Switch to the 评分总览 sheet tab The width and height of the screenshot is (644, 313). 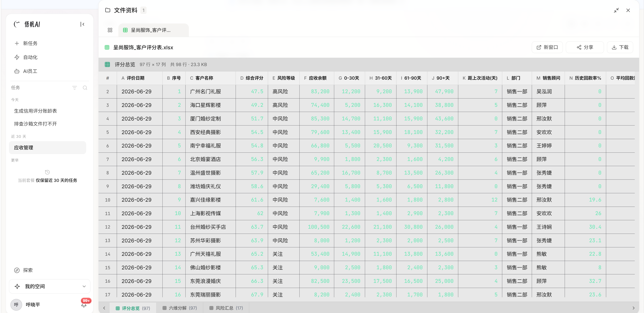pyautogui.click(x=133, y=308)
